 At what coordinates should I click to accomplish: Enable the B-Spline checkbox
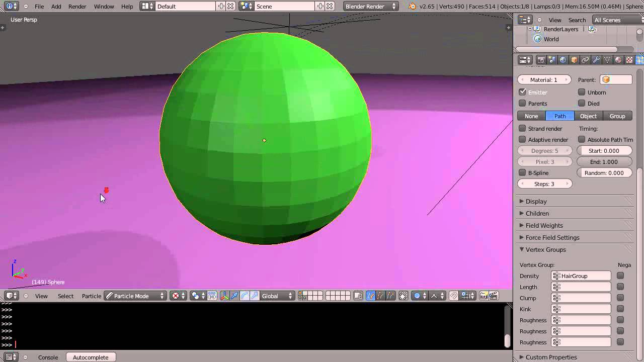pyautogui.click(x=522, y=172)
